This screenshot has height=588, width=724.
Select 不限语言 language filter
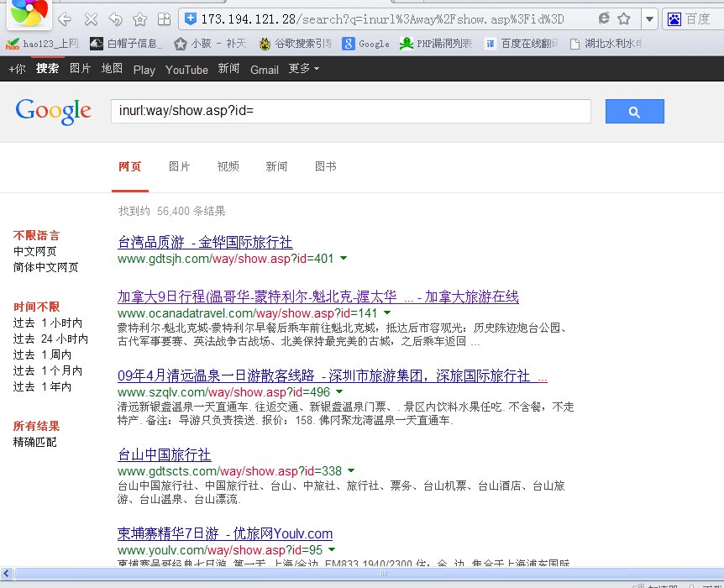click(x=36, y=235)
